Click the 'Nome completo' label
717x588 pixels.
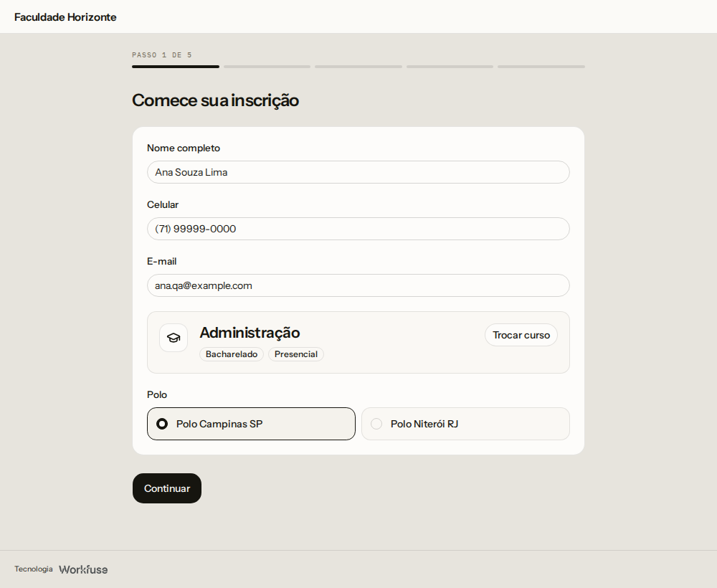[184, 148]
